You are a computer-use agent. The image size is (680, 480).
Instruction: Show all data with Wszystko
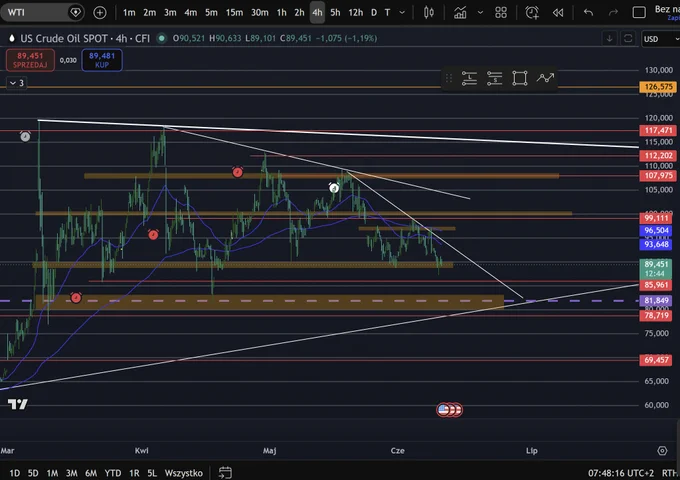coord(183,473)
